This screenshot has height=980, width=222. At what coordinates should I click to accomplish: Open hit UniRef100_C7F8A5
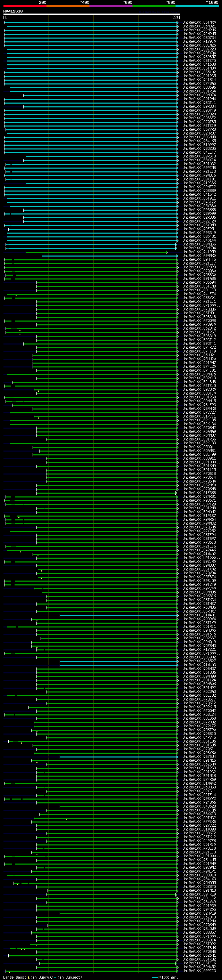click(x=199, y=84)
